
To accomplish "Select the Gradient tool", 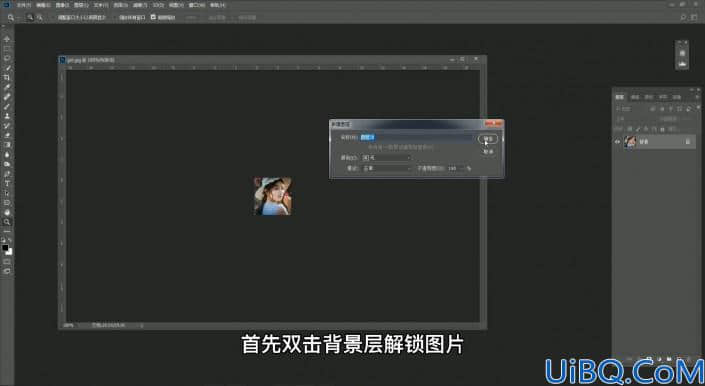I will tap(7, 145).
